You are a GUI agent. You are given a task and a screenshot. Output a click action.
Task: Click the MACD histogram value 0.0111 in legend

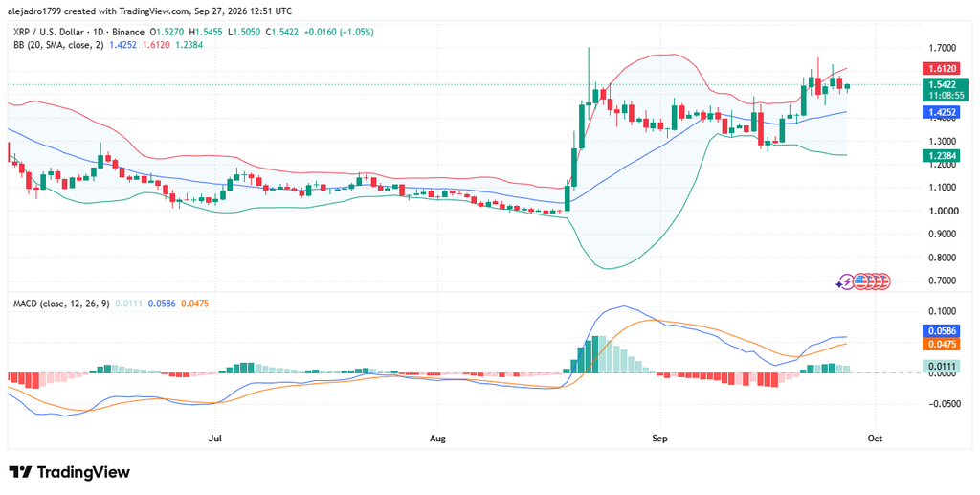(131, 304)
